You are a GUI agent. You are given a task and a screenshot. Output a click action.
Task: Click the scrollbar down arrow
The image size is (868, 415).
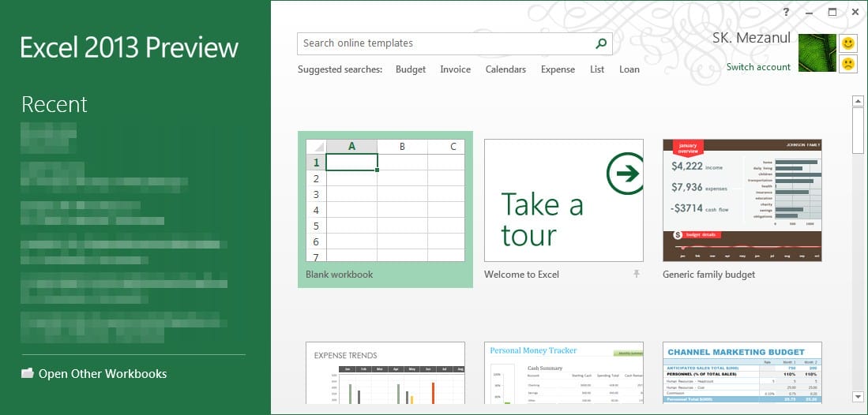858,397
